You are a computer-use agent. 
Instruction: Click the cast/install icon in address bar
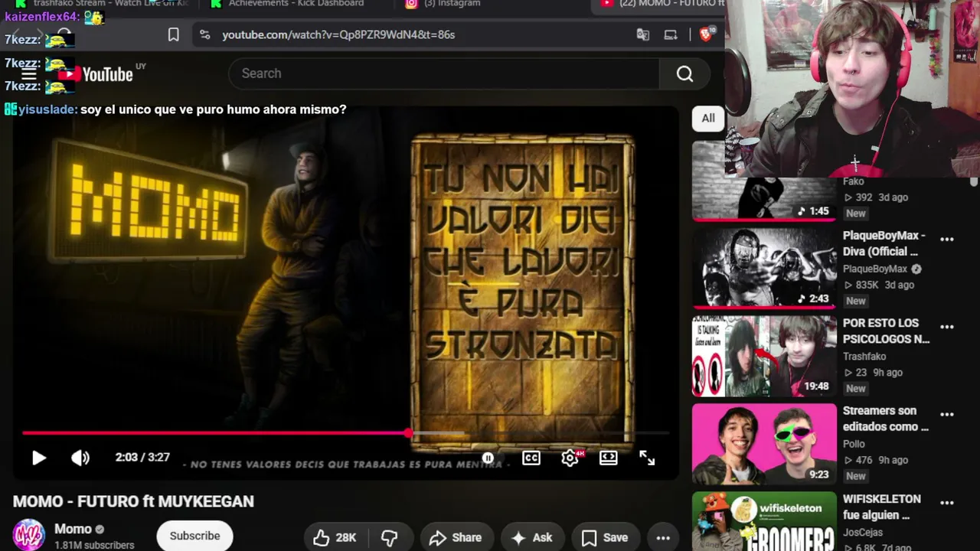point(671,34)
